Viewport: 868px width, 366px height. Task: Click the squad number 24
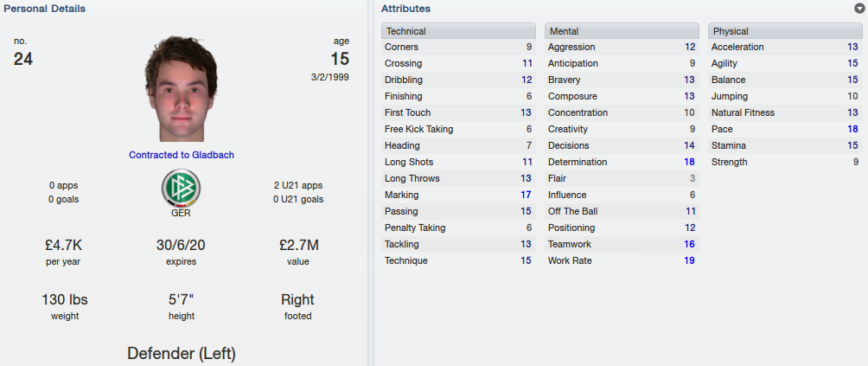tap(23, 59)
